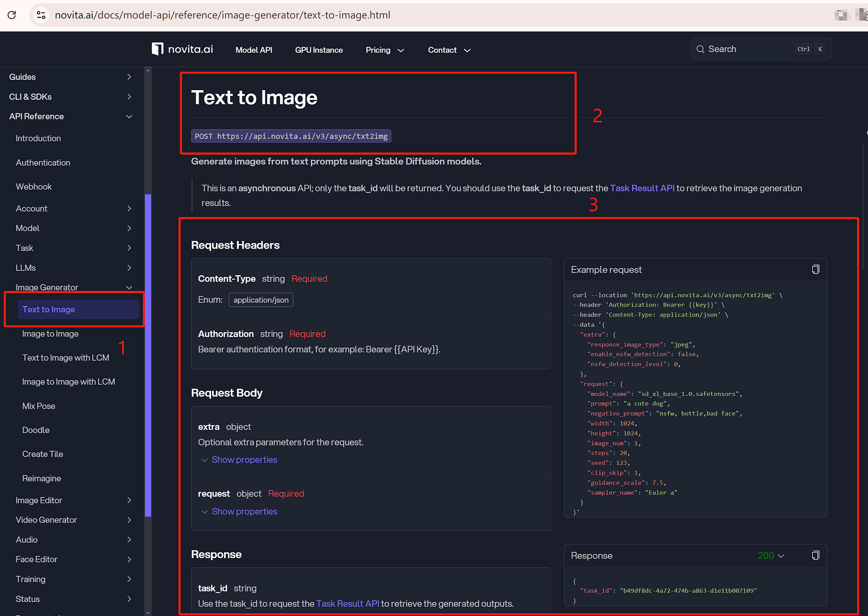Click the POST endpoint URL badge
Image resolution: width=868 pixels, height=616 pixels.
click(291, 136)
